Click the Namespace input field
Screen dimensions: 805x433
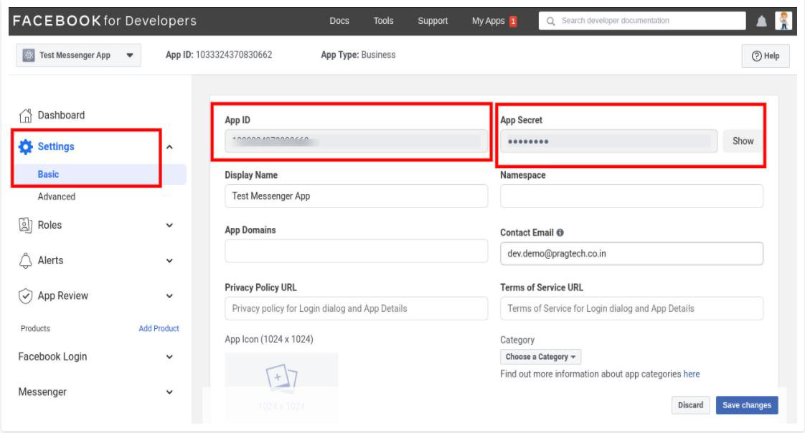click(631, 196)
